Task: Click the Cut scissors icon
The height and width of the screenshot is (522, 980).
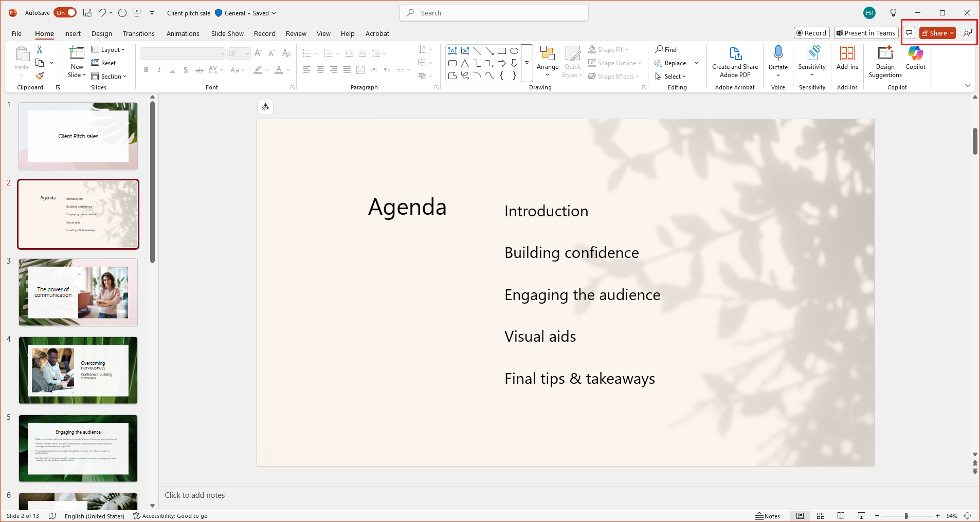Action: (x=40, y=49)
